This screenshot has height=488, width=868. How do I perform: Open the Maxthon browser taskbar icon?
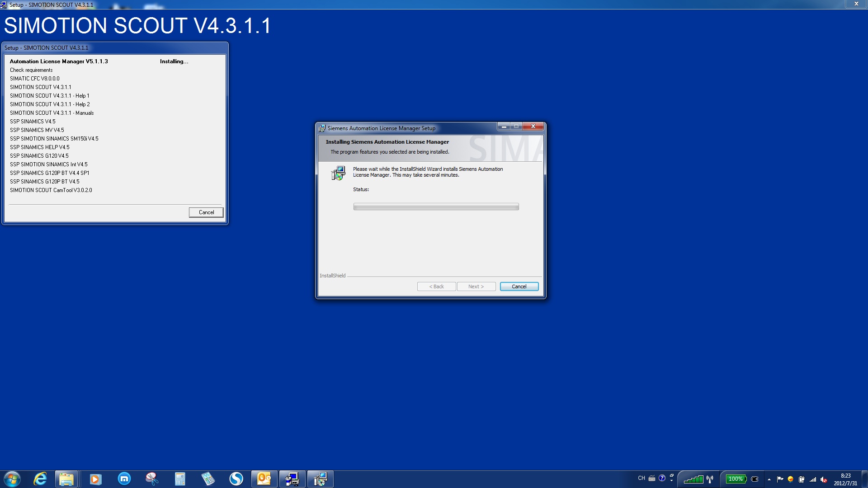(124, 479)
